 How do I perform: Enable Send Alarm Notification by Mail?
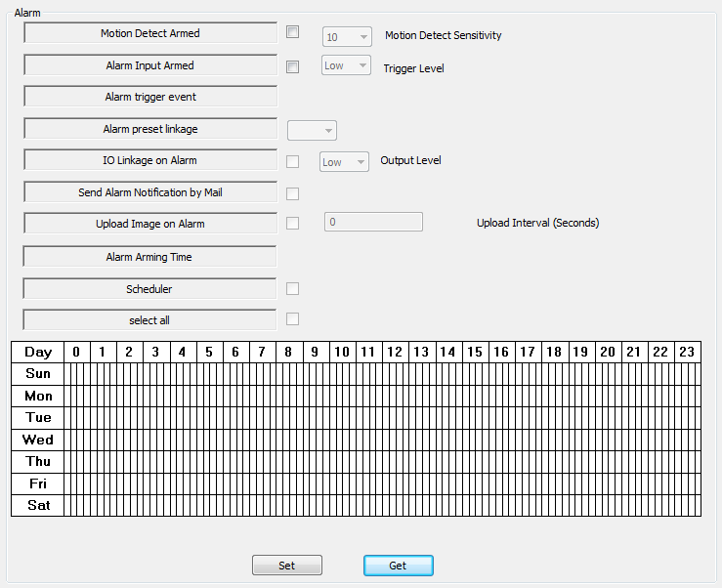click(292, 193)
